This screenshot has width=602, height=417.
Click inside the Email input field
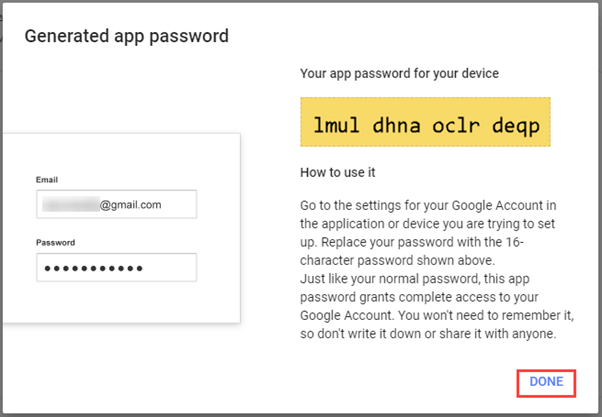116,204
